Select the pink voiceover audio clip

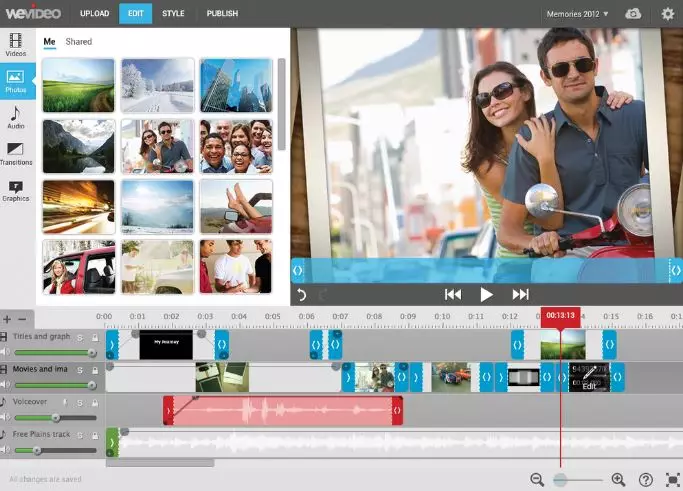(x=283, y=410)
